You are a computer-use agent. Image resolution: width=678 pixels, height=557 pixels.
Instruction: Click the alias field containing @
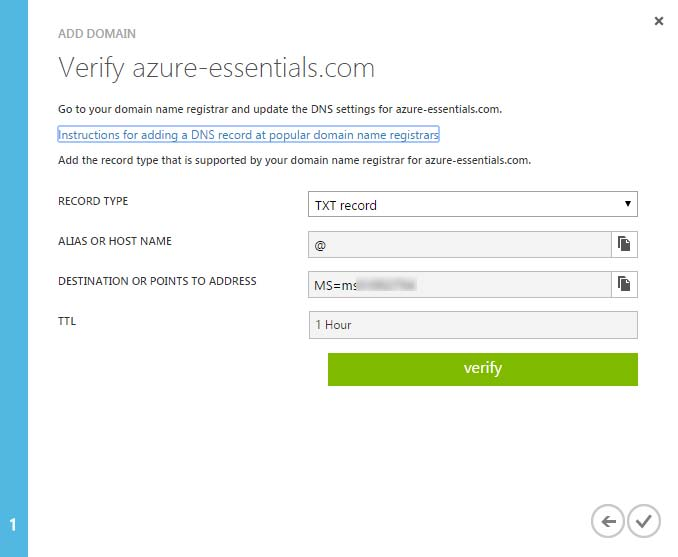pos(460,244)
